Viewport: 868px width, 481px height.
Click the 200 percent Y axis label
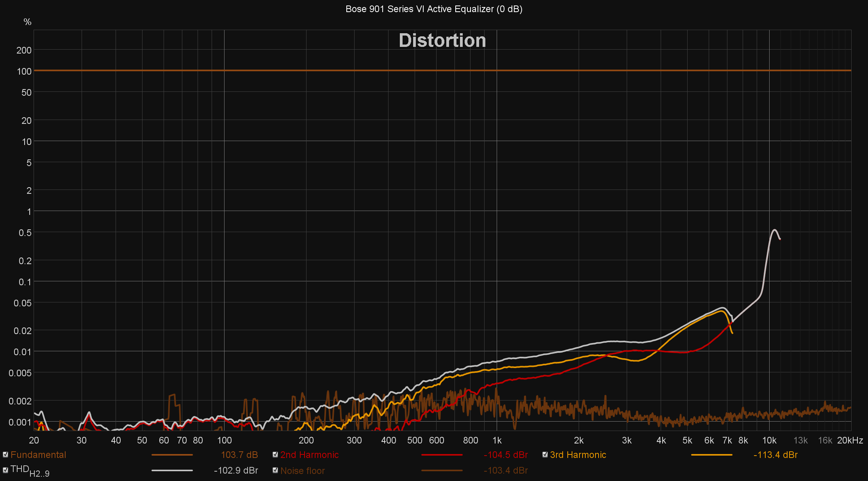pos(24,50)
